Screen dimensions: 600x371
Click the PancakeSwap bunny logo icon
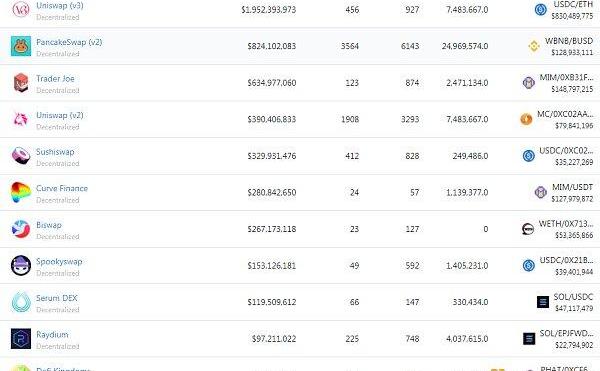click(21, 46)
